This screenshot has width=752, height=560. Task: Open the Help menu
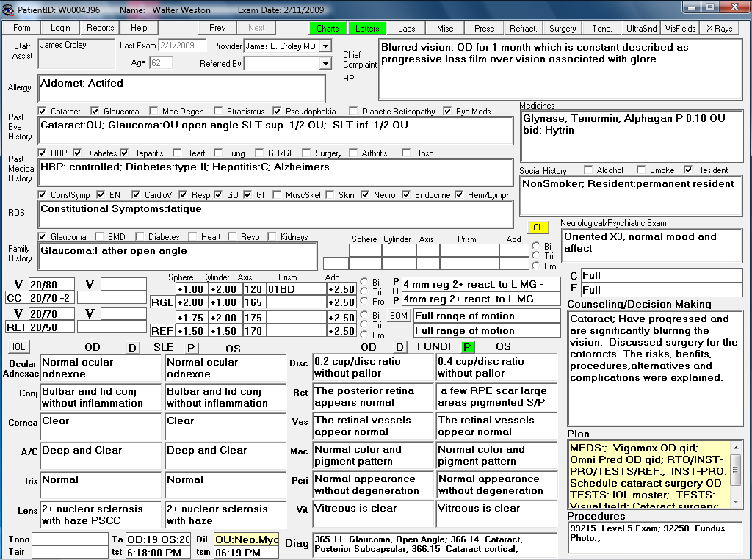pyautogui.click(x=139, y=28)
